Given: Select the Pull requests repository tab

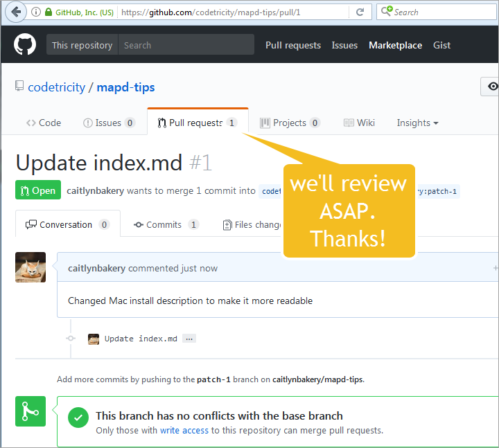Looking at the screenshot, I should 198,123.
